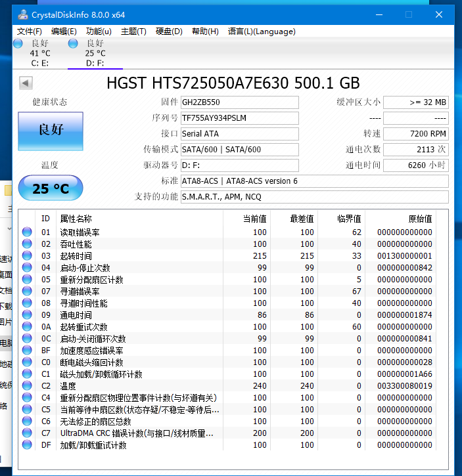Open the 功能(u) menu

pyautogui.click(x=99, y=32)
